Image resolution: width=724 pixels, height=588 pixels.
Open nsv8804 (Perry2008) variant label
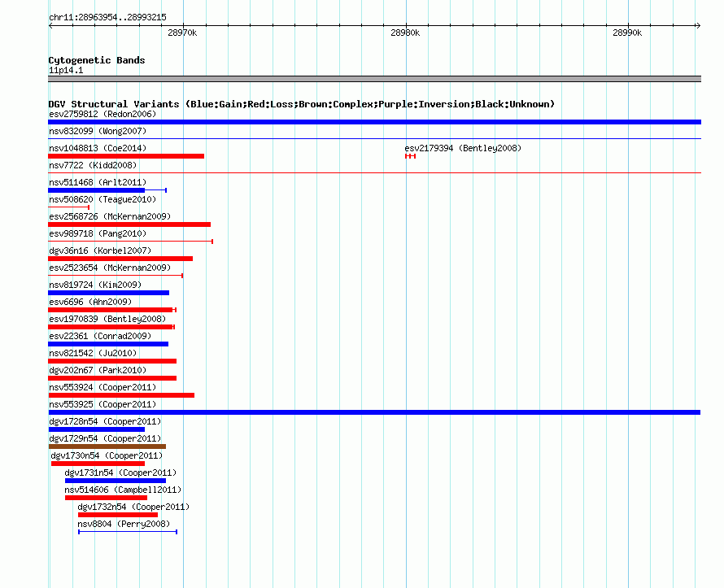[x=124, y=524]
